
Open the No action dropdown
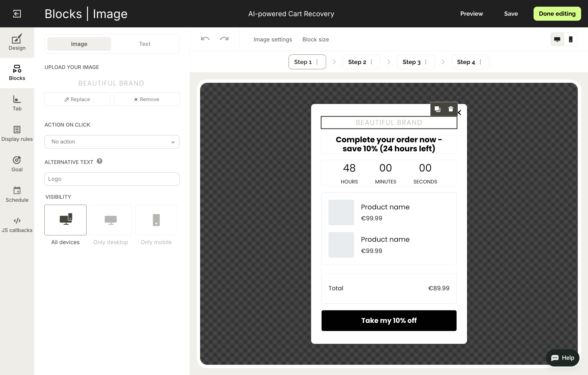[x=112, y=142]
